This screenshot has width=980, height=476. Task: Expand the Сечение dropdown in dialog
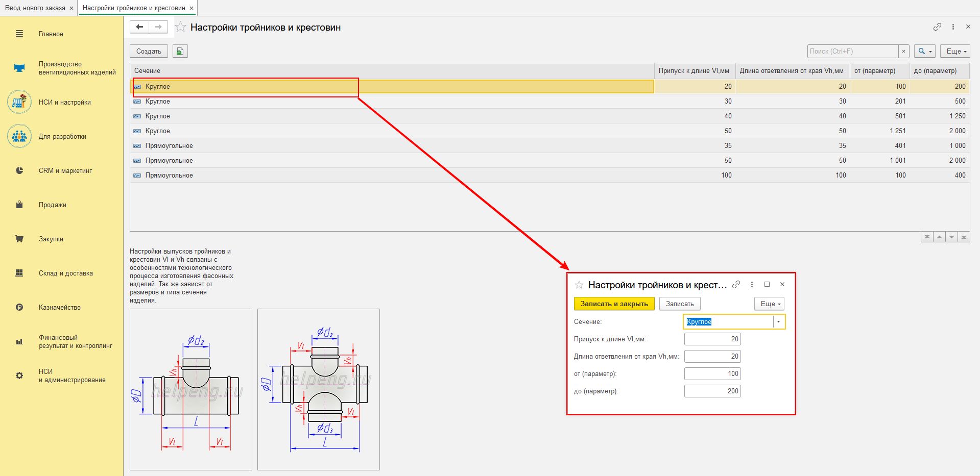coord(778,322)
